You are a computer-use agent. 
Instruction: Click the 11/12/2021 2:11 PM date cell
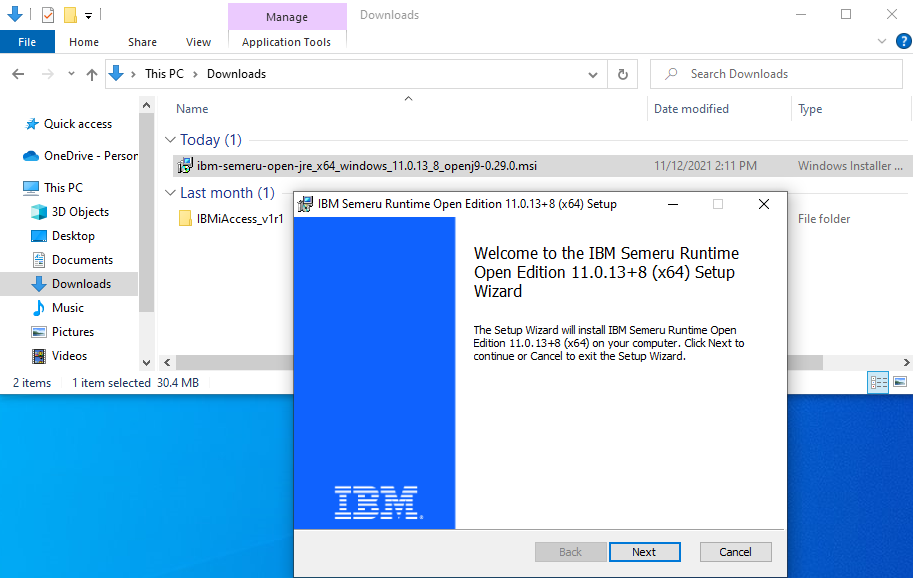pos(705,166)
